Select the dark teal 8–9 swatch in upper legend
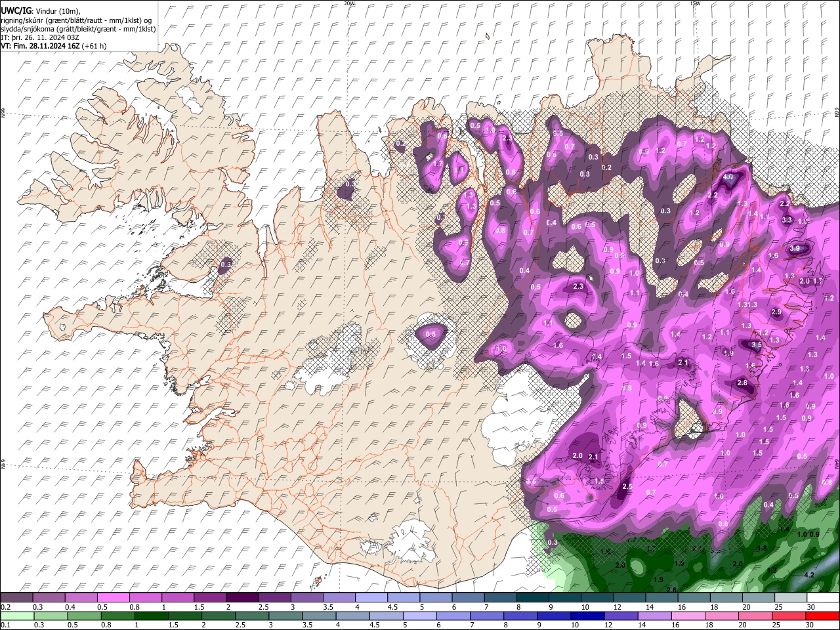Viewport: 840px width, 630px height. pyautogui.click(x=533, y=598)
